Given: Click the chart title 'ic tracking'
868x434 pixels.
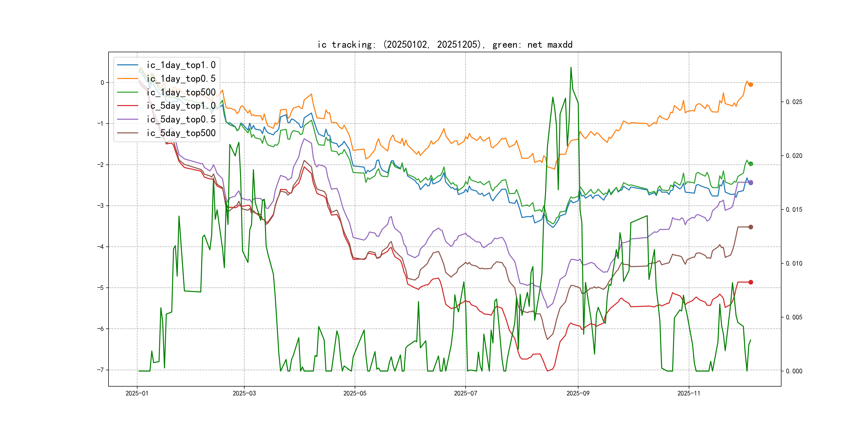Looking at the screenshot, I should (445, 44).
